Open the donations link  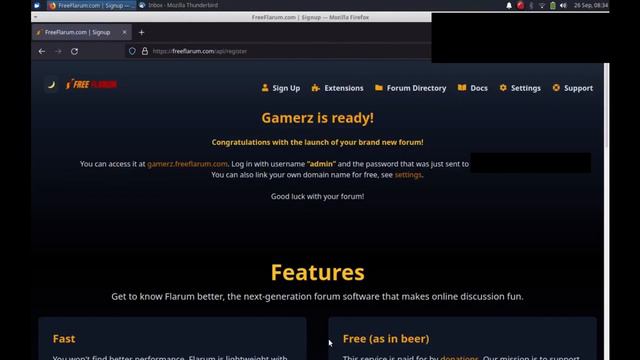pyautogui.click(x=459, y=358)
